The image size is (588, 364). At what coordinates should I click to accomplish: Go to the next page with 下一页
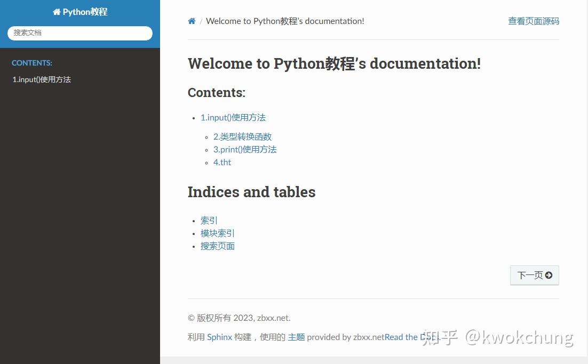(x=534, y=275)
